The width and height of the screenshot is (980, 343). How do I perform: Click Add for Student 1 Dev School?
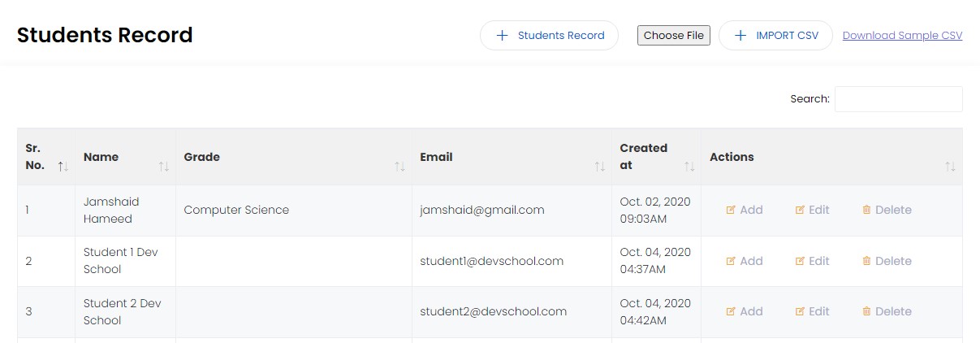[745, 261]
